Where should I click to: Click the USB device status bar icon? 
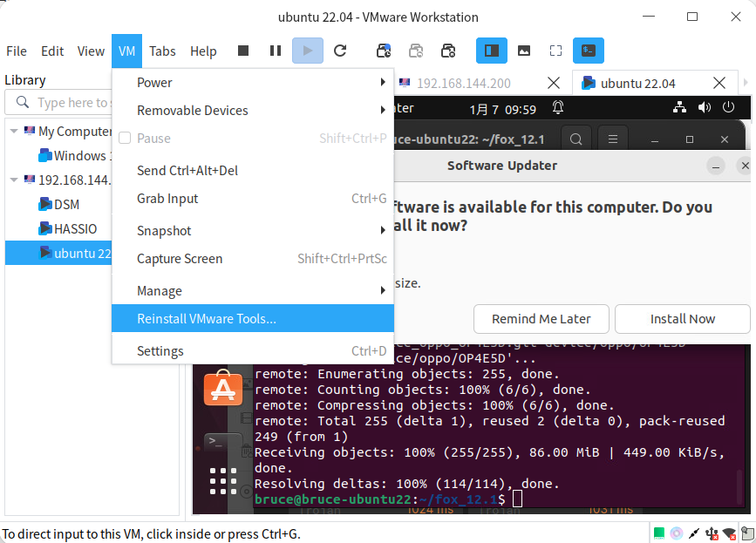[712, 533]
